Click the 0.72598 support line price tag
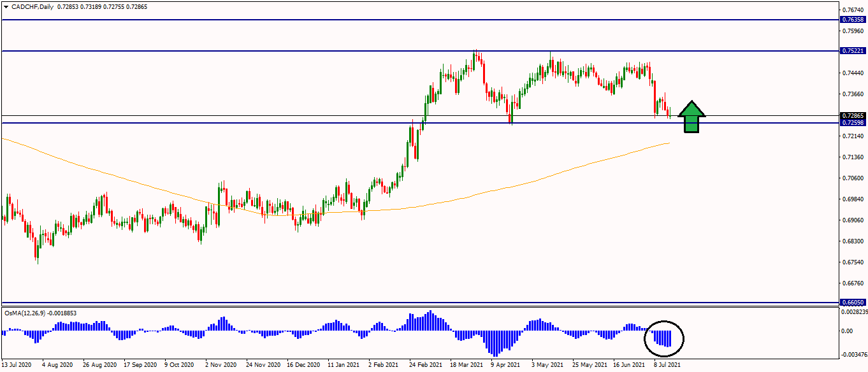 point(853,122)
